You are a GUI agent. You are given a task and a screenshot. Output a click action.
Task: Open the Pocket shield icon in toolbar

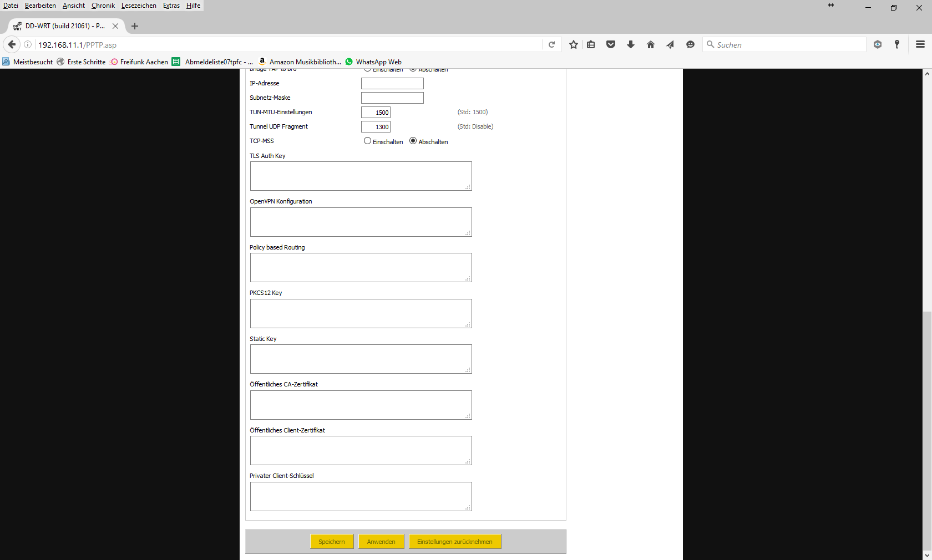[611, 45]
